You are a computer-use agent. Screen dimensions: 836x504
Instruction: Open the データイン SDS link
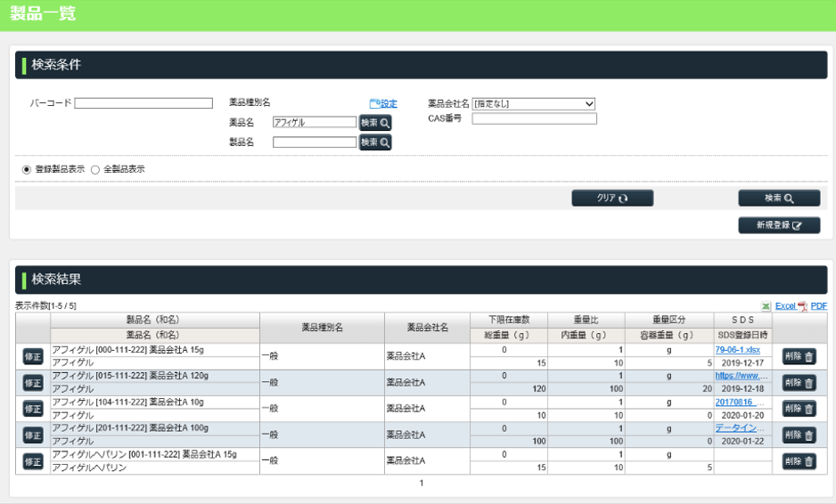click(x=739, y=428)
